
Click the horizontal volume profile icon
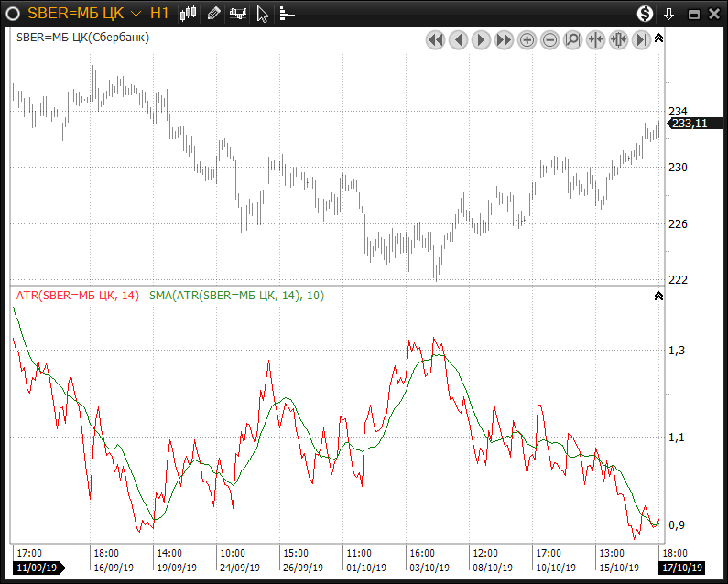coord(287,14)
